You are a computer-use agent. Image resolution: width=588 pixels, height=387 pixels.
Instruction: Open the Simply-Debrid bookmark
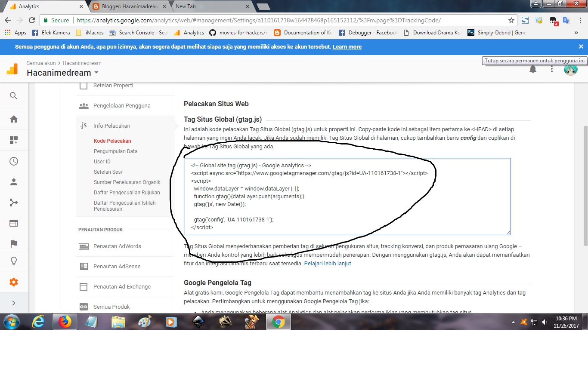click(497, 33)
